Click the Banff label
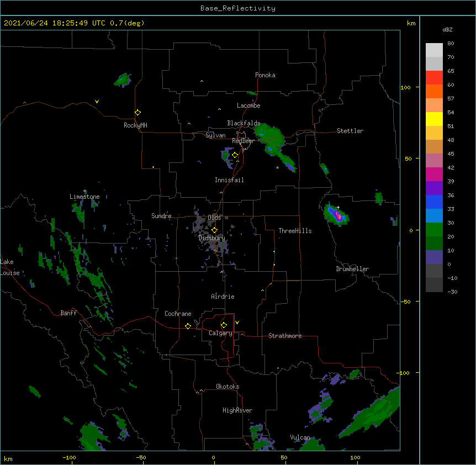 pos(68,313)
